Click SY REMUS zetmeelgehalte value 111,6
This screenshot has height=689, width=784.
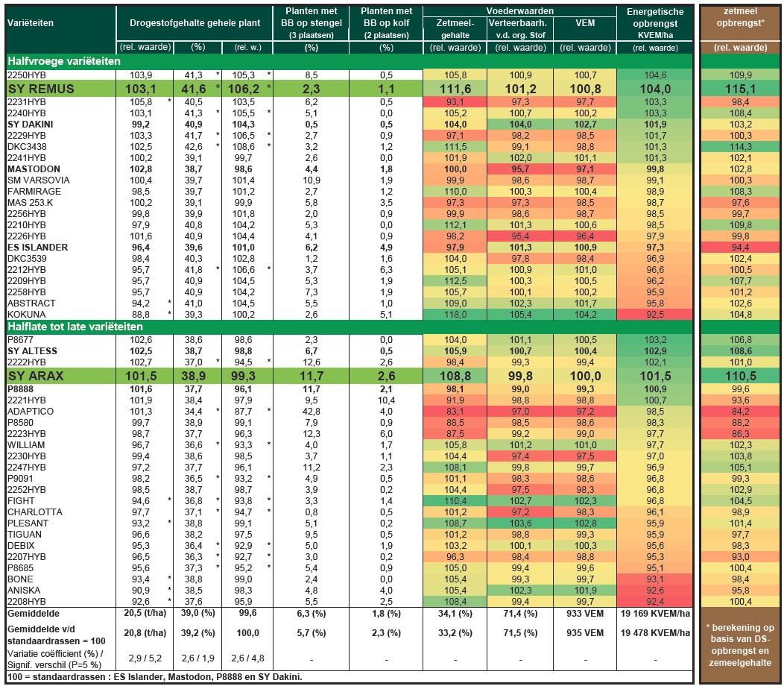tap(455, 89)
